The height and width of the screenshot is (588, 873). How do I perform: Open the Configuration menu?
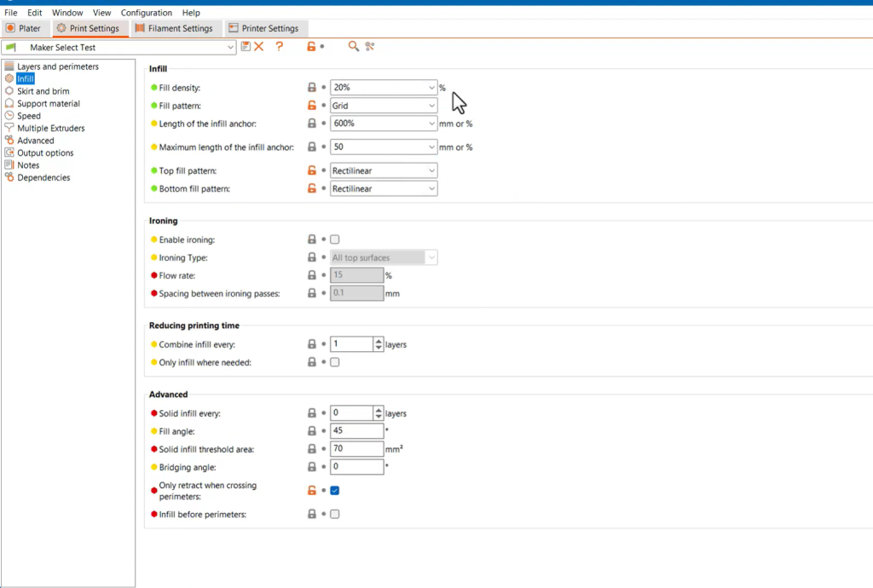[146, 13]
